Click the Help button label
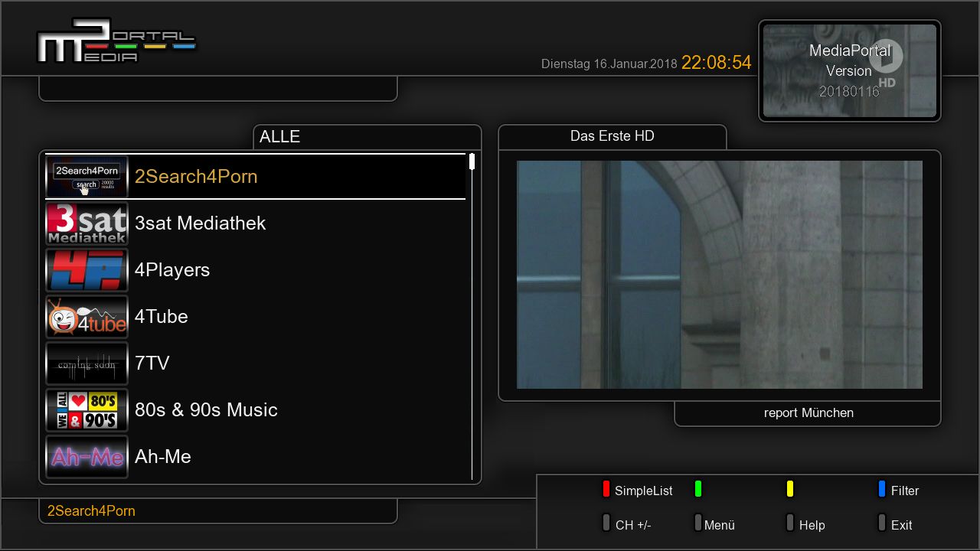This screenshot has height=551, width=980. [812, 525]
